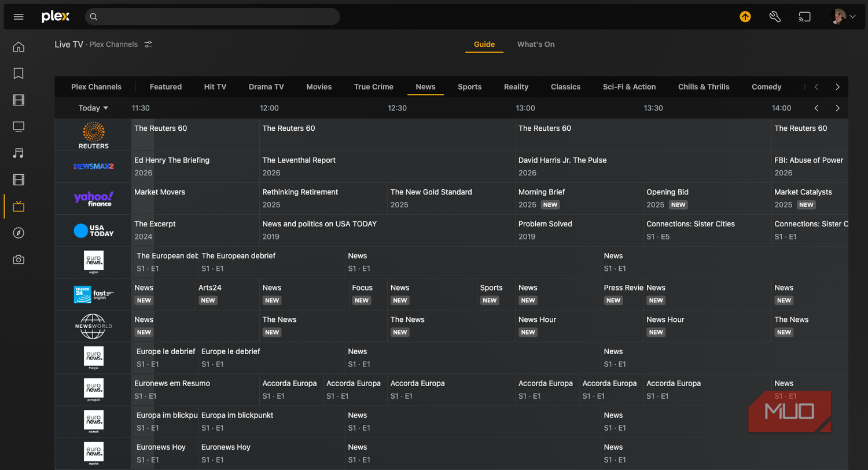The image size is (868, 470).
Task: Select the Reuters channel logo
Action: coord(93,135)
